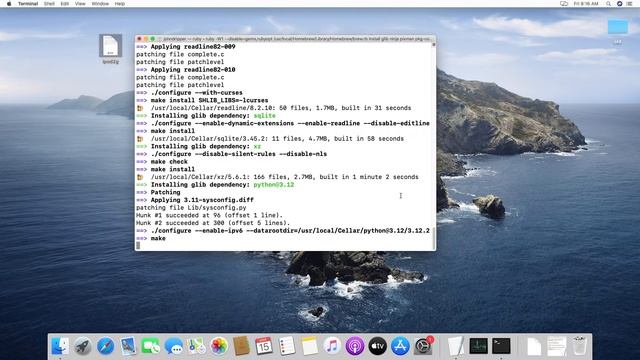Open the View menu
The height and width of the screenshot is (360, 640).
80,4
